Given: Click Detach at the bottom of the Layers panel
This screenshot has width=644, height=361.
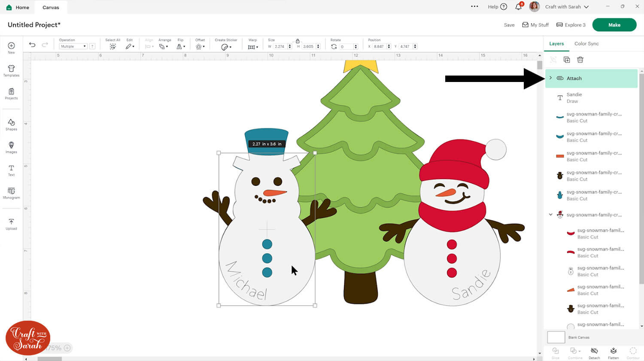Looking at the screenshot, I should tap(594, 353).
